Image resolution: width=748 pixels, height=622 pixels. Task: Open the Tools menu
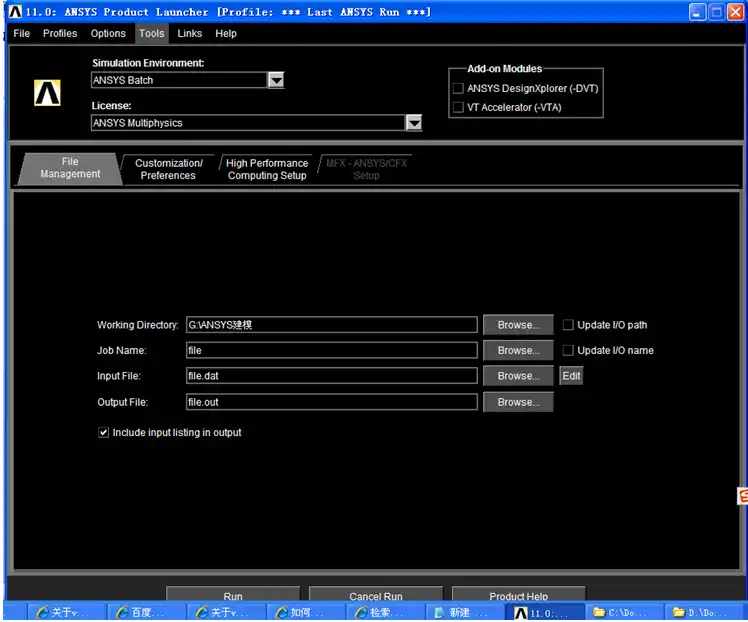(152, 33)
